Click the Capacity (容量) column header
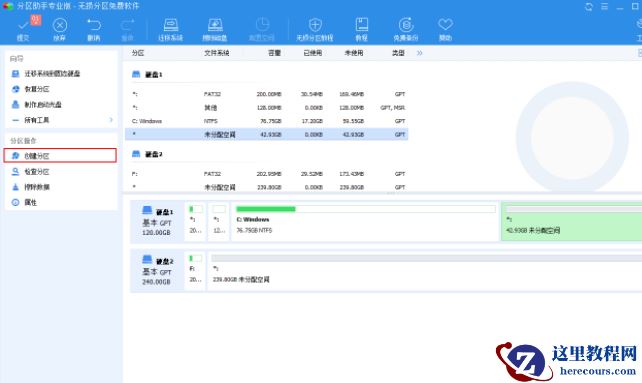 point(274,53)
